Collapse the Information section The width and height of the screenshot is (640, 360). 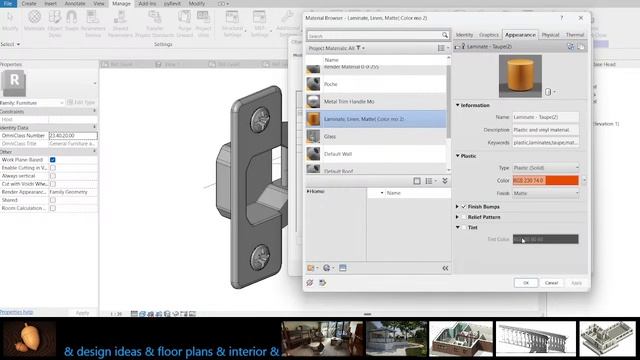458,105
